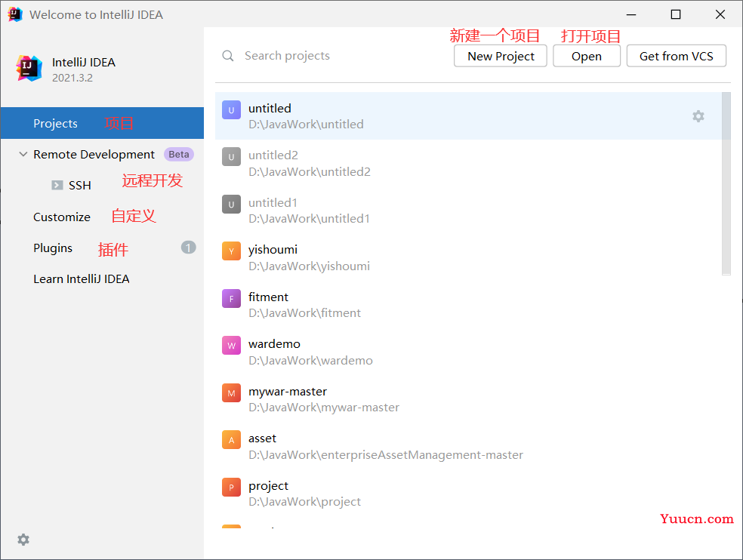Click Get from VCS button

pos(677,56)
